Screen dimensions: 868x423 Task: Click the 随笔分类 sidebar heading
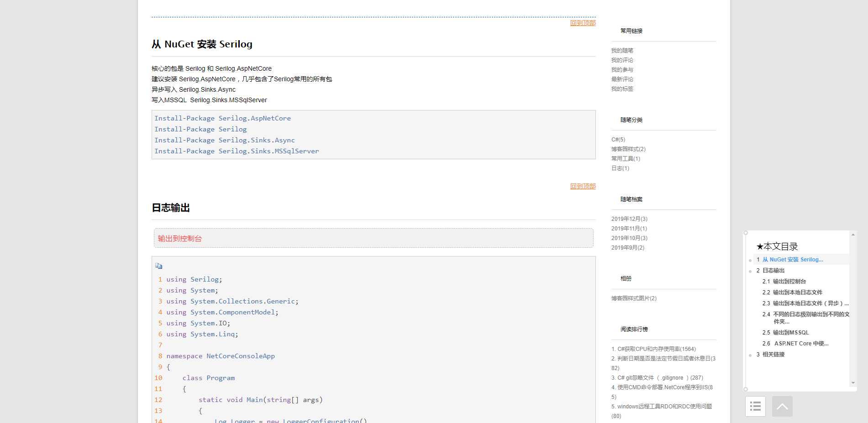(631, 120)
